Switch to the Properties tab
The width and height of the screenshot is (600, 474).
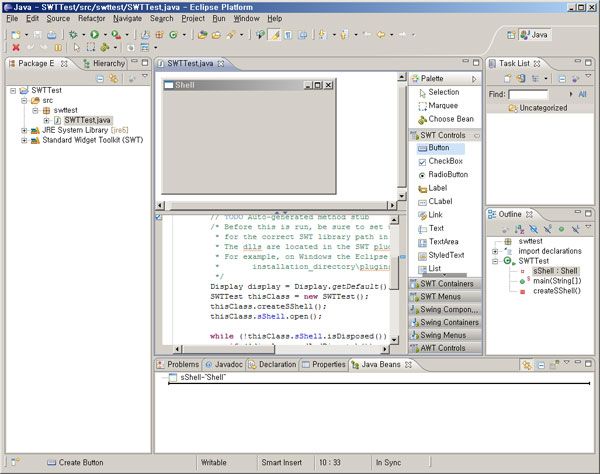[324, 365]
